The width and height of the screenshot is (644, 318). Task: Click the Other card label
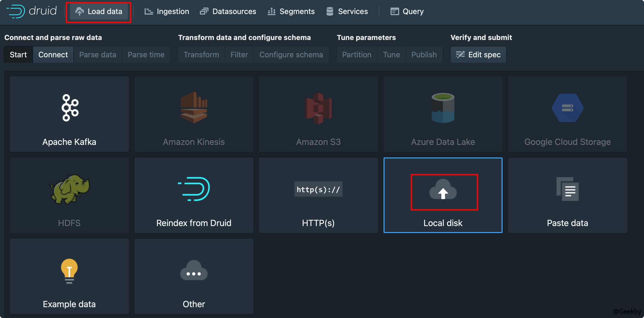194,304
